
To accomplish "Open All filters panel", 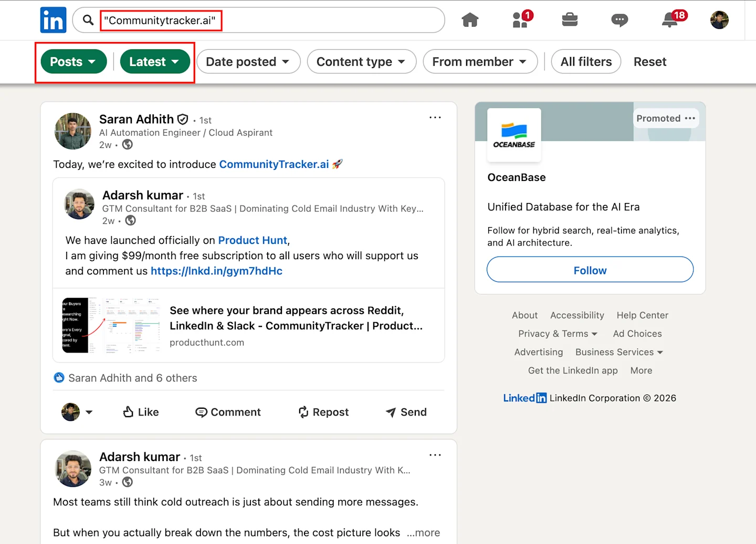I will point(586,62).
